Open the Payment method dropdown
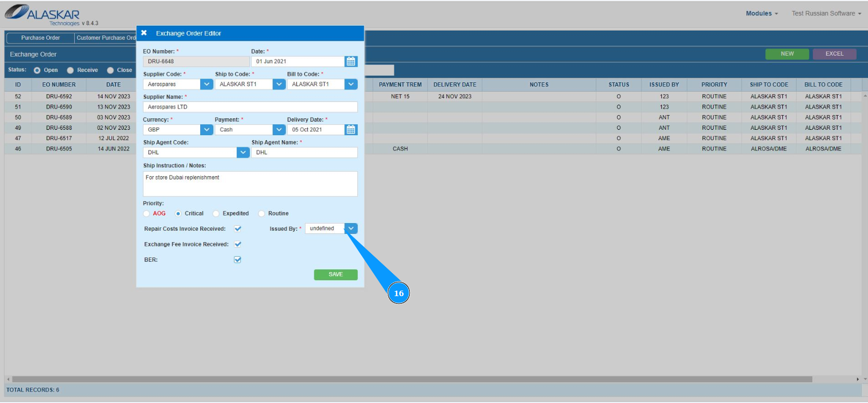Viewport: 868px width, 403px height. pyautogui.click(x=279, y=130)
